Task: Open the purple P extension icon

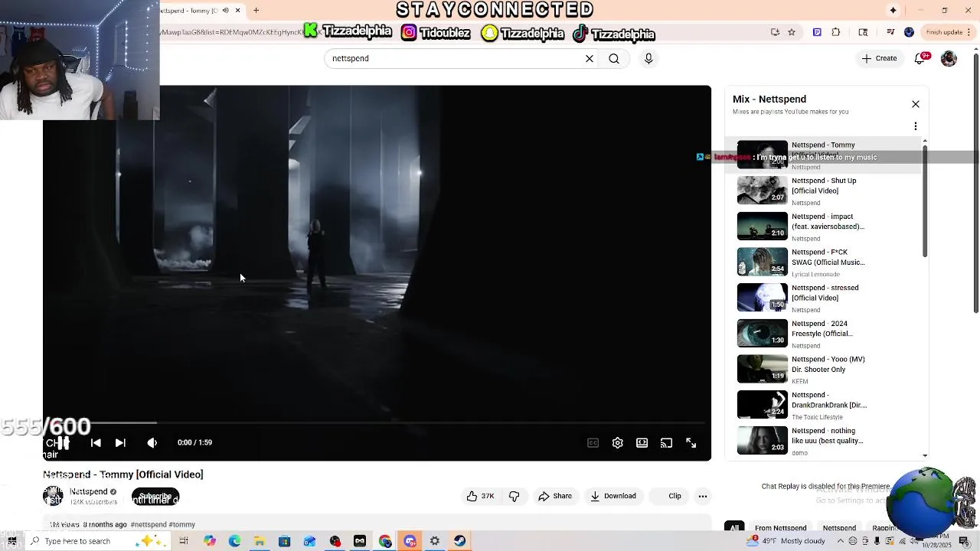Action: tap(817, 32)
